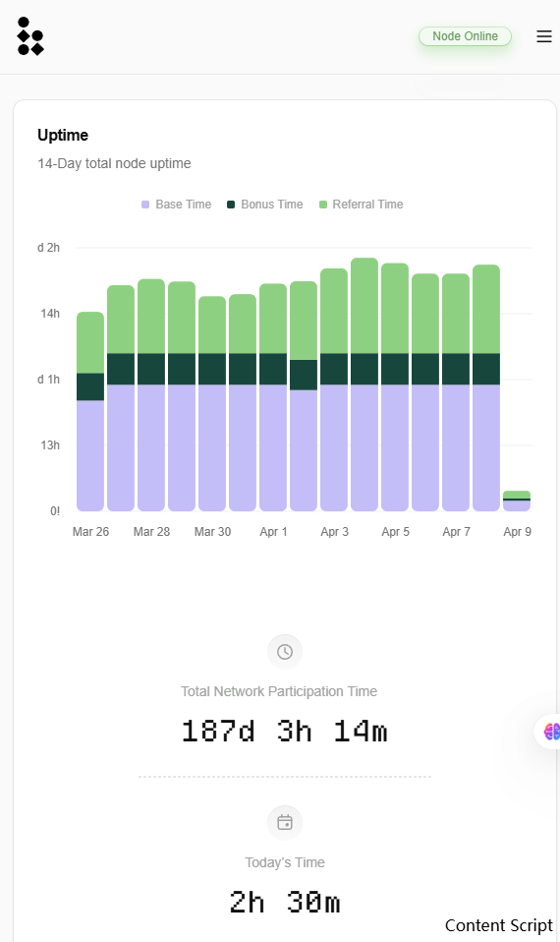Click the '187d 3h 14m' value
Screen dimensions: 560x942
[285, 732]
